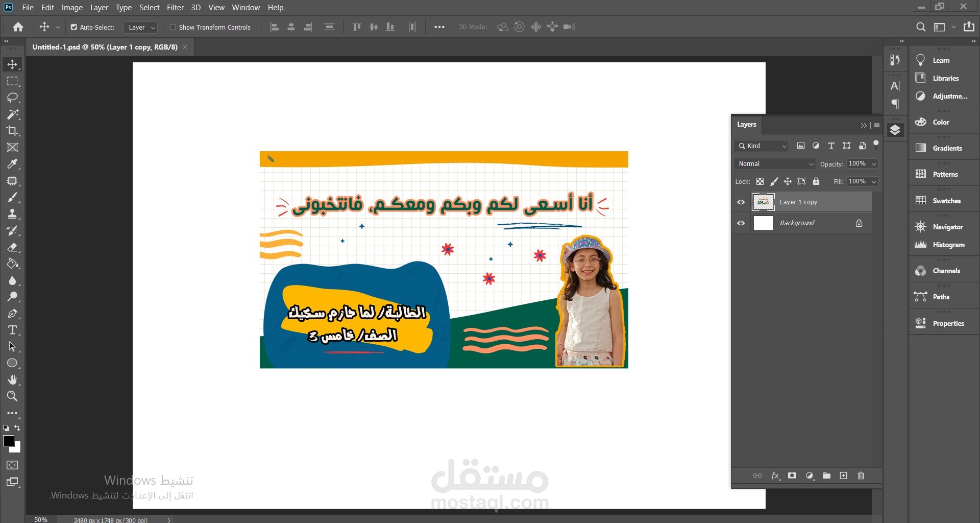Create a new layer
Screen dimensions: 980x523
[x=844, y=476]
